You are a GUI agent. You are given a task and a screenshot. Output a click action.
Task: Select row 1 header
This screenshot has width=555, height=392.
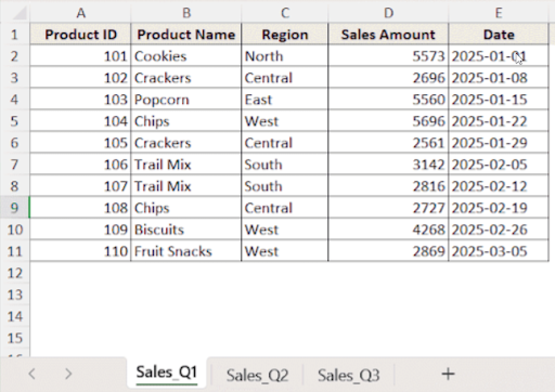tap(15, 34)
